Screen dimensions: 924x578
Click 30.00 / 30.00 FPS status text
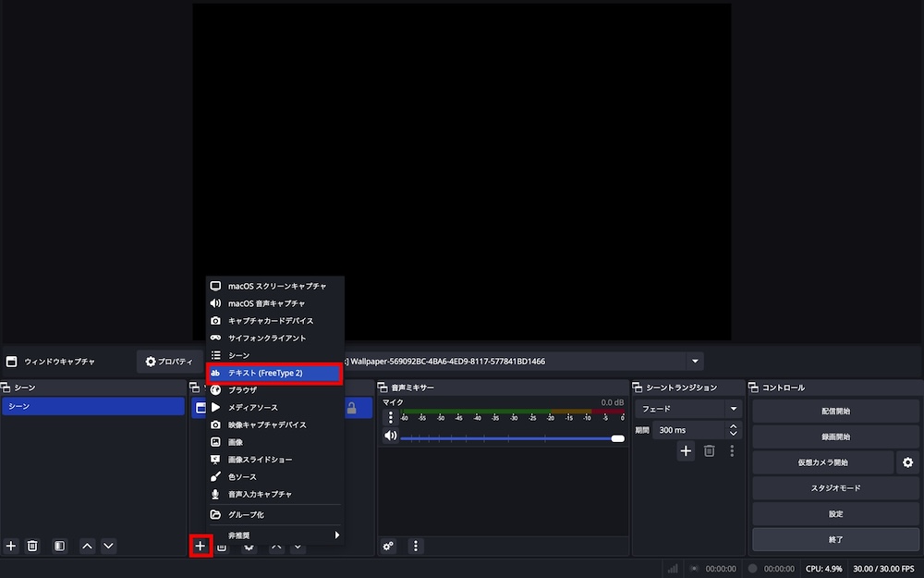883,569
